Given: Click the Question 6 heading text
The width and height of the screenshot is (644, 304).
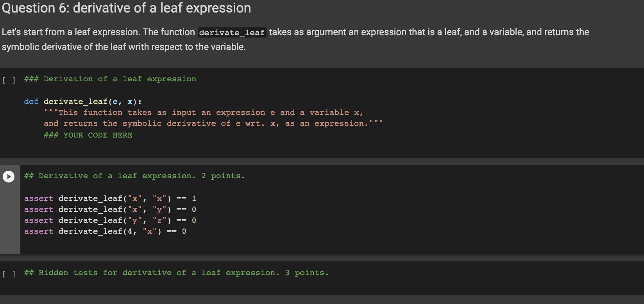Looking at the screenshot, I should pos(126,8).
